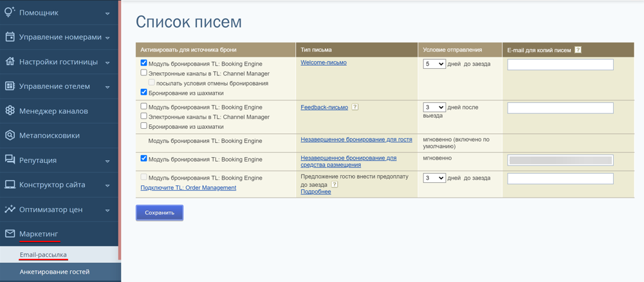644x282 pixels.
Task: Click the copy e-mail field for Welcome-письмо
Action: click(560, 64)
